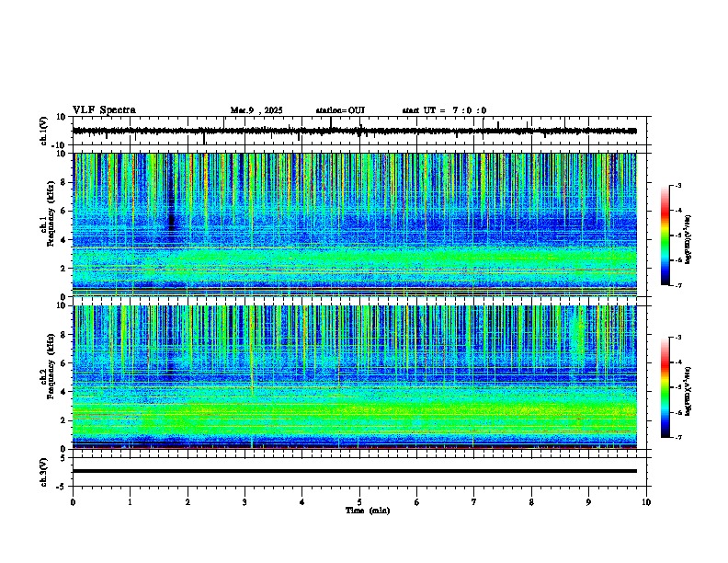Click the ch.1 spectrogram color scale bar
Viewport: 728px width, 563px height.
[665, 235]
